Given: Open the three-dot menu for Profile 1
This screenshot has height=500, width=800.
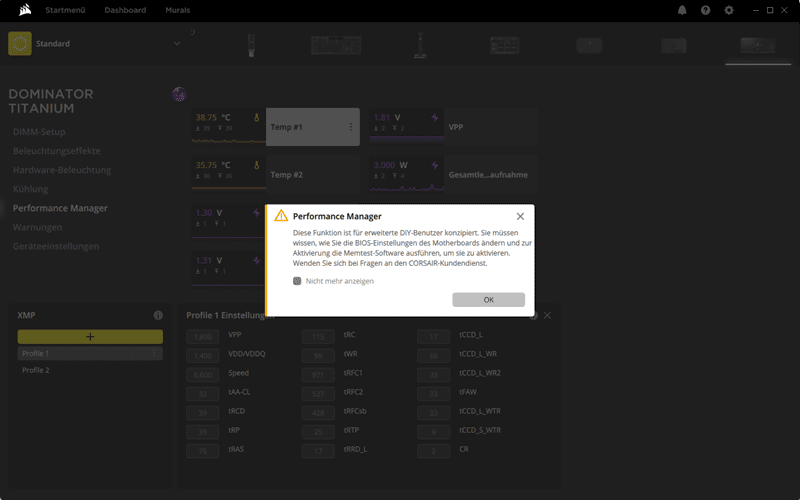Looking at the screenshot, I should 154,353.
